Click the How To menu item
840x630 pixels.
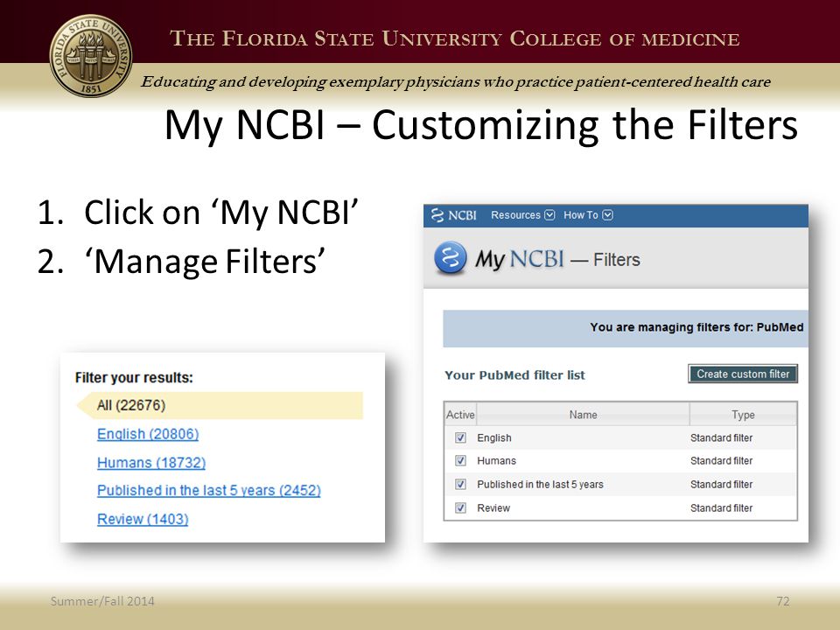click(581, 215)
